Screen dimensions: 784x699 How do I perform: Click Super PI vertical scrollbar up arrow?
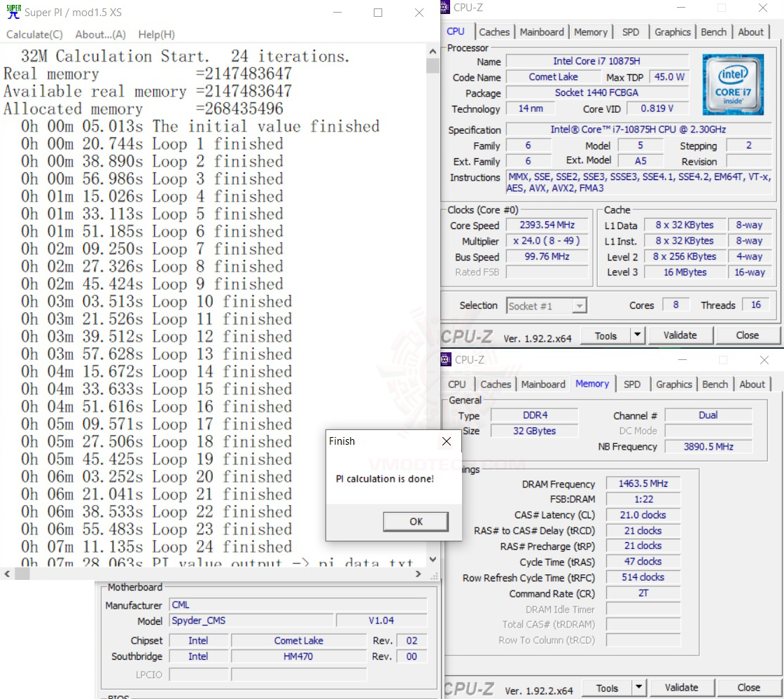click(x=433, y=51)
